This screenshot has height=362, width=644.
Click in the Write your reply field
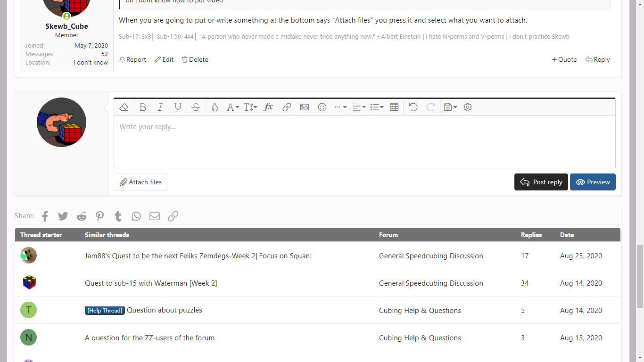pos(364,142)
